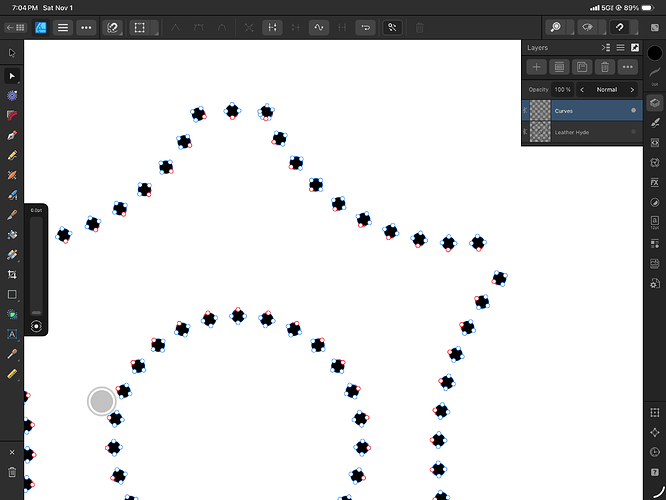Open the layer more options button

[x=627, y=67]
